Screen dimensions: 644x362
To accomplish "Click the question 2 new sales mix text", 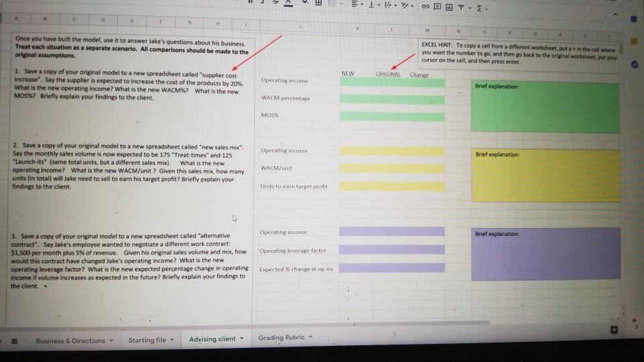I will pos(128,166).
